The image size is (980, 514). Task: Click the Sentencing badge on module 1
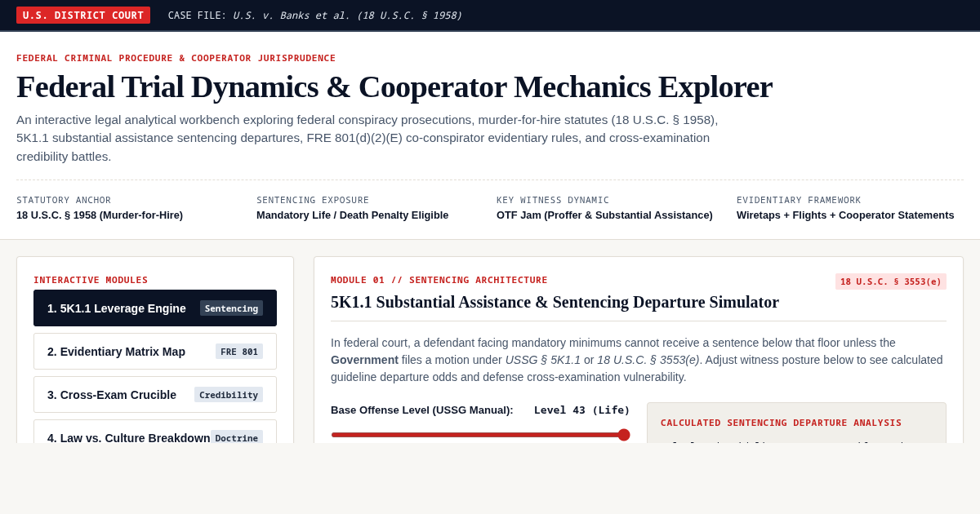231,308
